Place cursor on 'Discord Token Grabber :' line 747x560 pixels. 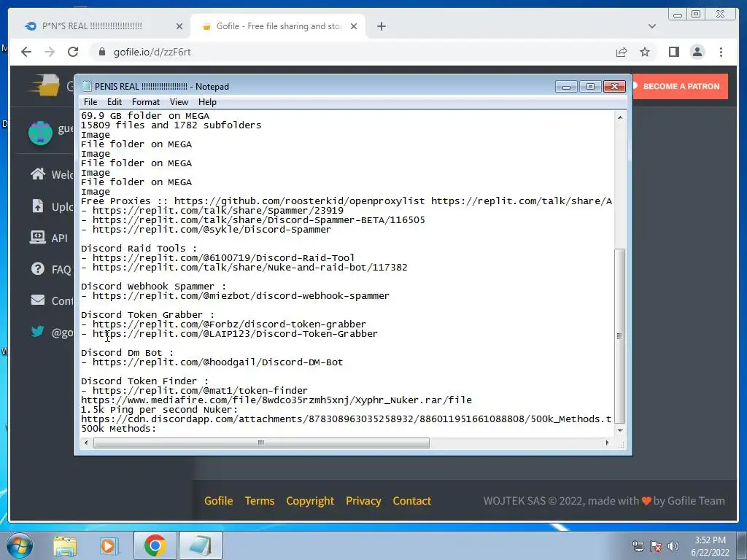click(147, 315)
